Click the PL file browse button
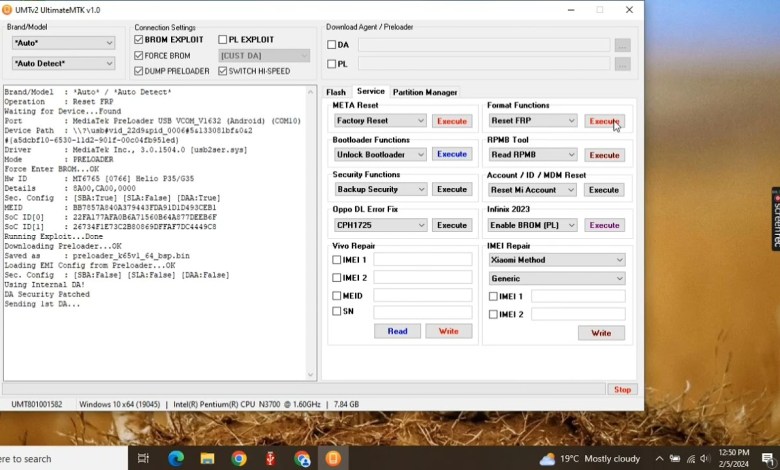 pyautogui.click(x=622, y=64)
